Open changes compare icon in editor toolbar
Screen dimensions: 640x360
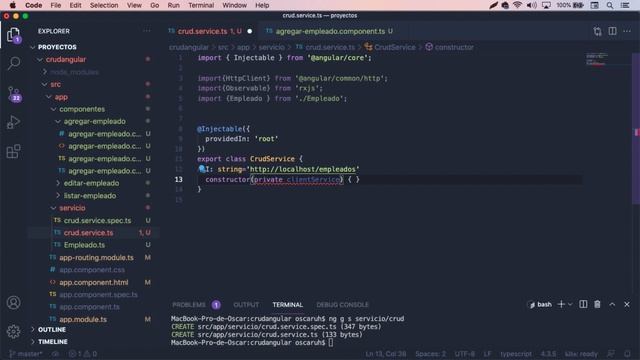tap(598, 31)
